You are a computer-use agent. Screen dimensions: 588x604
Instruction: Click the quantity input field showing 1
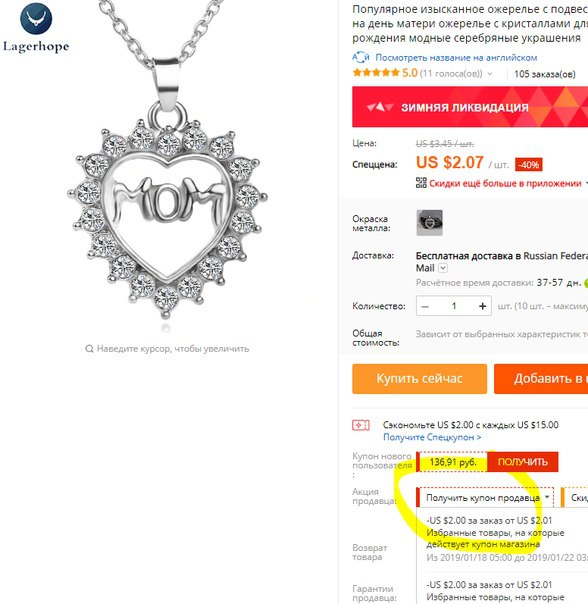click(454, 306)
